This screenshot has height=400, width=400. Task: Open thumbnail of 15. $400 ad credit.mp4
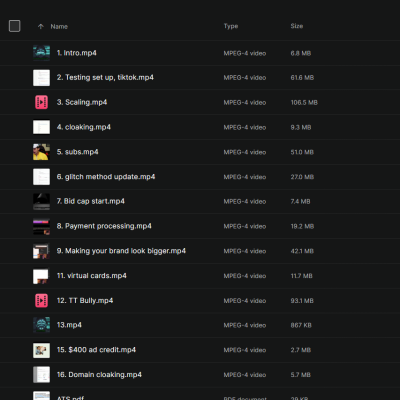click(x=41, y=350)
